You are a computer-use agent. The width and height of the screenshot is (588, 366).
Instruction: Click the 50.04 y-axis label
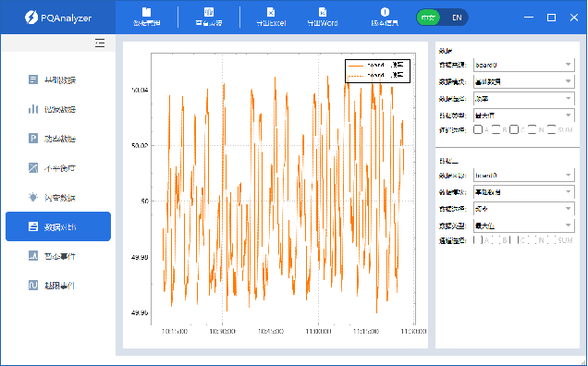pyautogui.click(x=140, y=90)
